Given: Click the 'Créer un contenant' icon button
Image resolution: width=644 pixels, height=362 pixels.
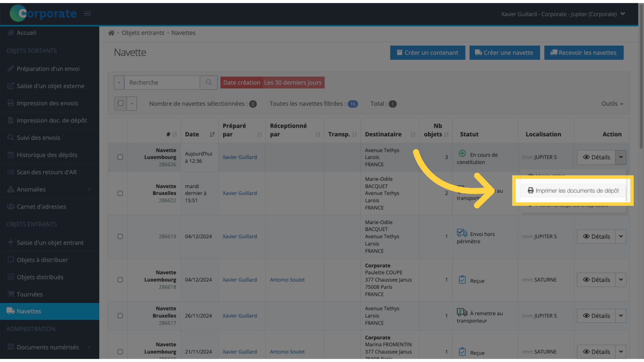Looking at the screenshot, I should click(428, 52).
